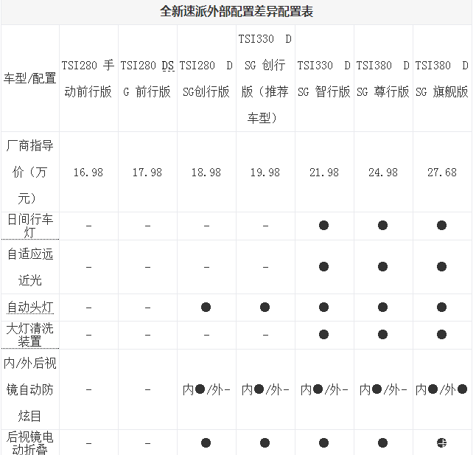Screen dimensions: 476x455
Task: Open the 自动头灯 dotted-underline term
Action: pyautogui.click(x=29, y=308)
